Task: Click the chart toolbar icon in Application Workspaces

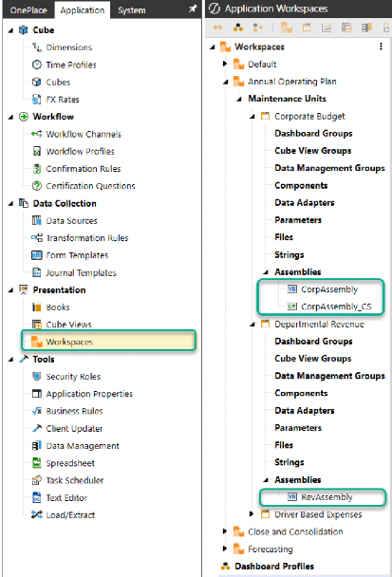Action: coord(327,28)
